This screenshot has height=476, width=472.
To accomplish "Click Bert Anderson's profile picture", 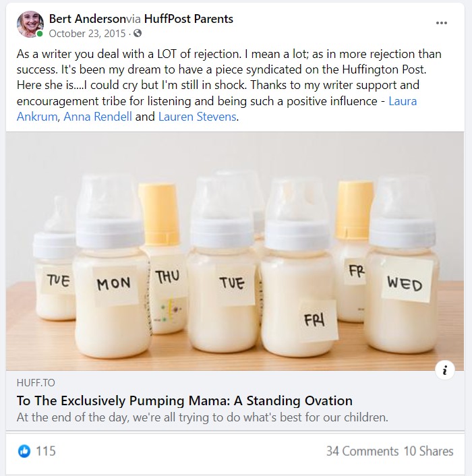I will (30, 24).
